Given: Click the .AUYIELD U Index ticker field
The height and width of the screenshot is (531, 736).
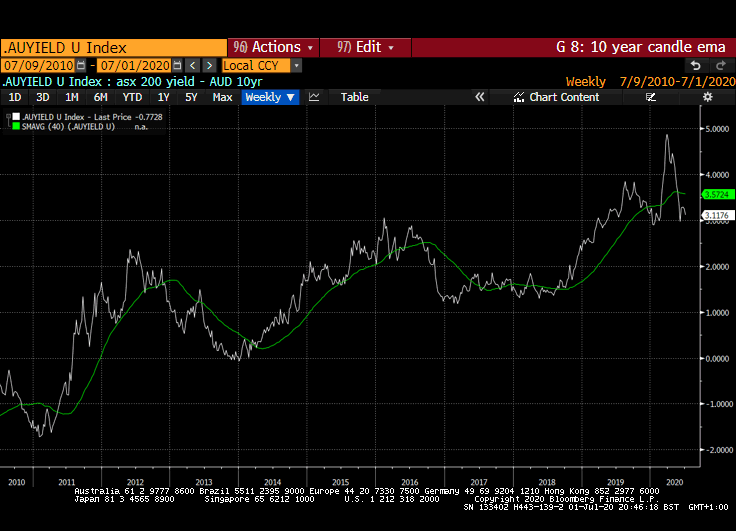Looking at the screenshot, I should [114, 48].
